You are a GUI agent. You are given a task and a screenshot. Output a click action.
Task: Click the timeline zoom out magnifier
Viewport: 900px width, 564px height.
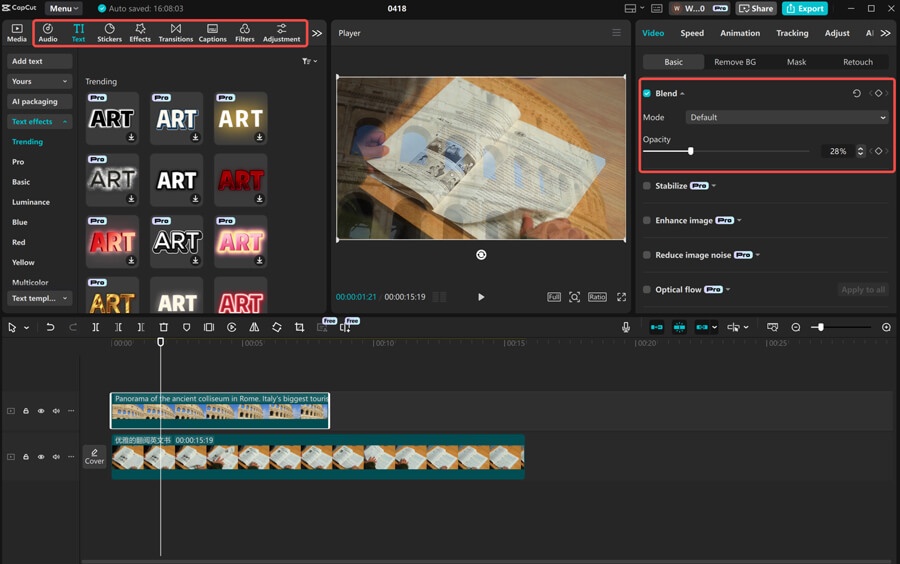[796, 327]
